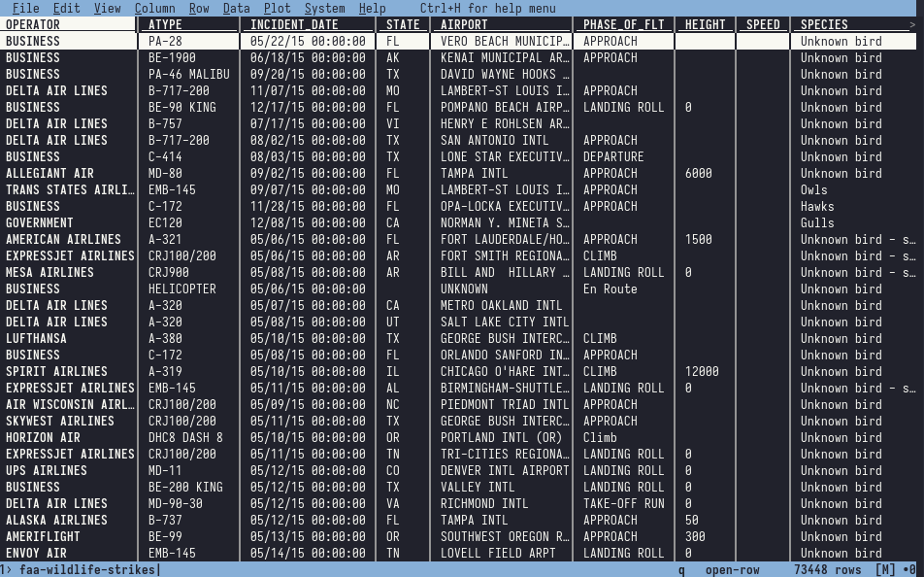Select the STATE column header

[x=403, y=25]
